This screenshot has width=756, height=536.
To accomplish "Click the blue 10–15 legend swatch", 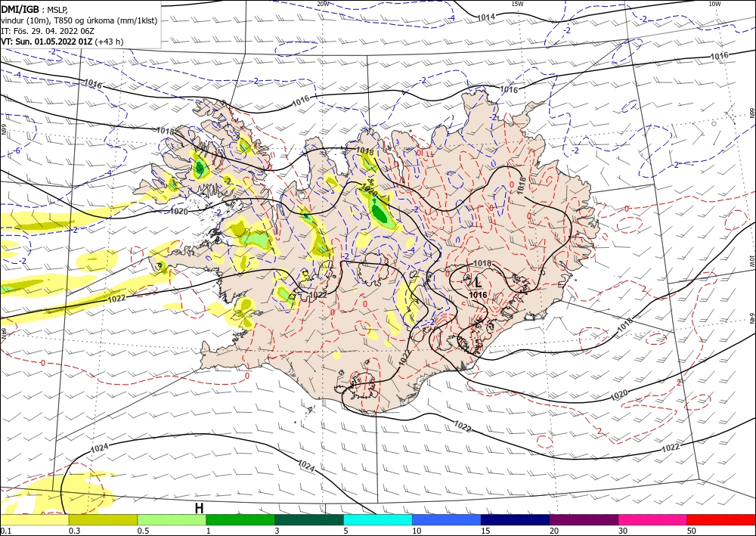I will 447,519.
